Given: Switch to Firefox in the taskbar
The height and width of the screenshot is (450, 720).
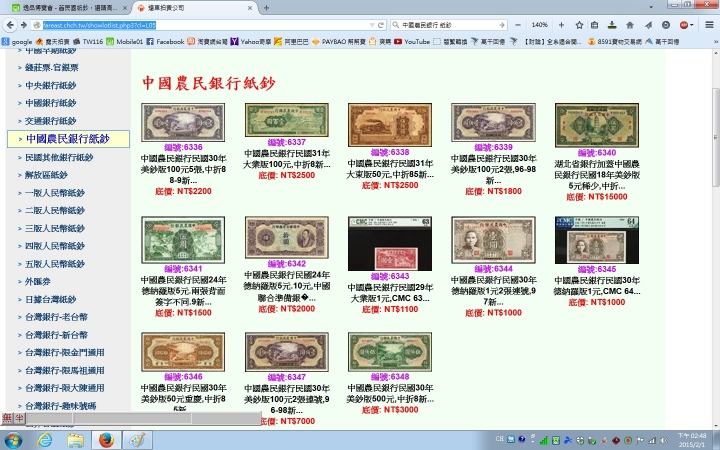Looking at the screenshot, I should [x=106, y=440].
